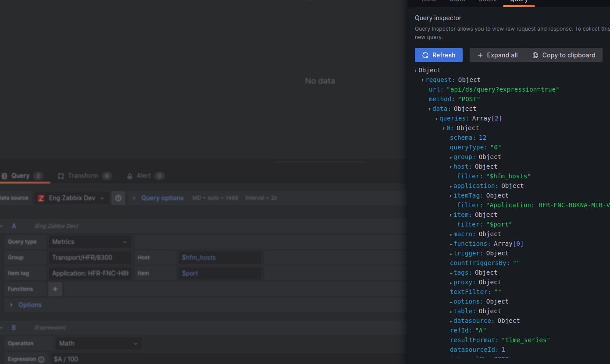The height and width of the screenshot is (364, 610).
Task: Click the plus icon inside Expand all
Action: 480,55
